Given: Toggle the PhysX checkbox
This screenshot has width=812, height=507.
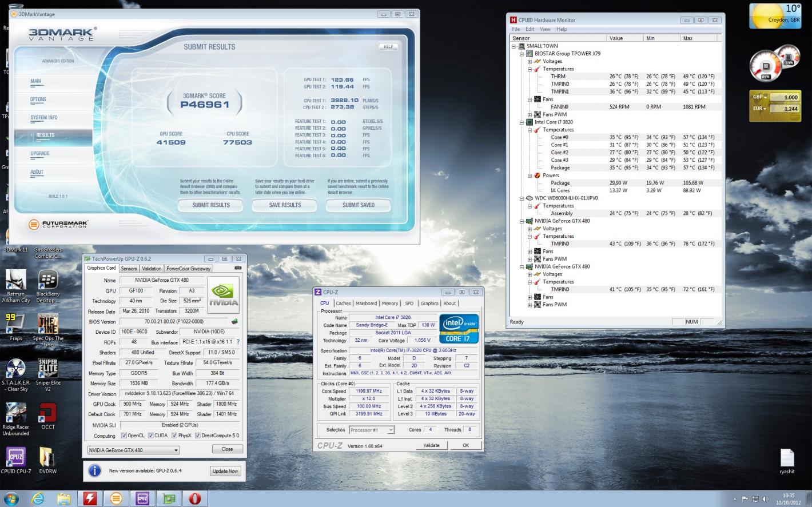Looking at the screenshot, I should click(174, 436).
